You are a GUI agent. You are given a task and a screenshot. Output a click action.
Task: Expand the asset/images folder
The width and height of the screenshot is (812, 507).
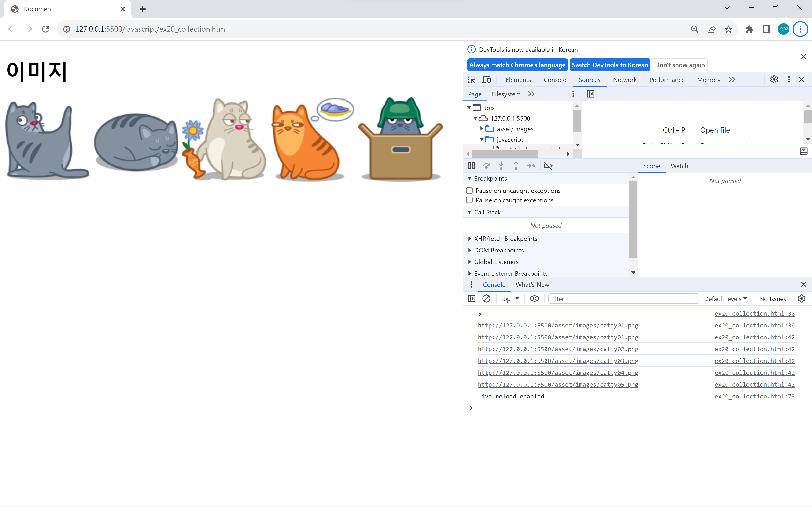tap(482, 129)
